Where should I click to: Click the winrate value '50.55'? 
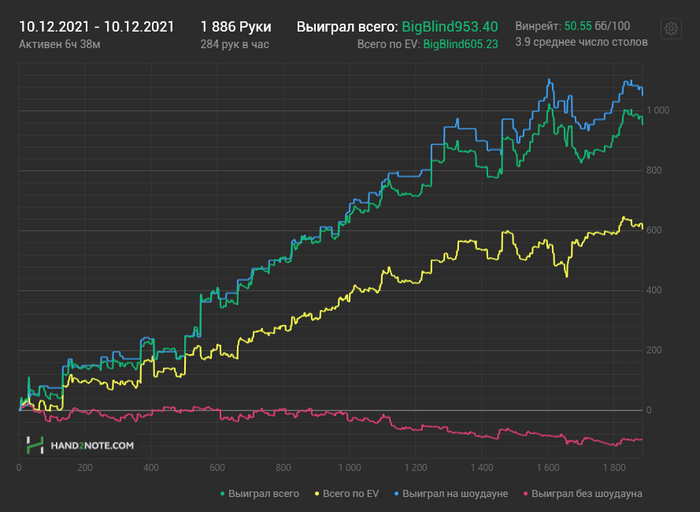[578, 26]
